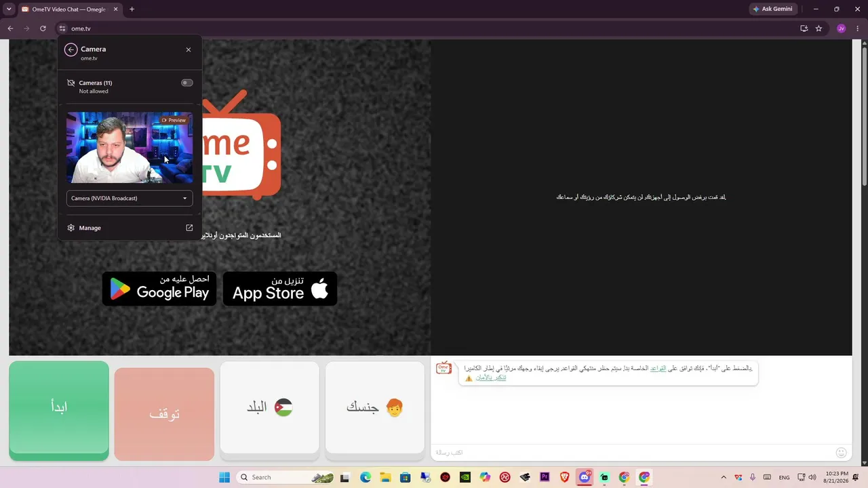Bookmark this page with the star icon

pos(818,28)
